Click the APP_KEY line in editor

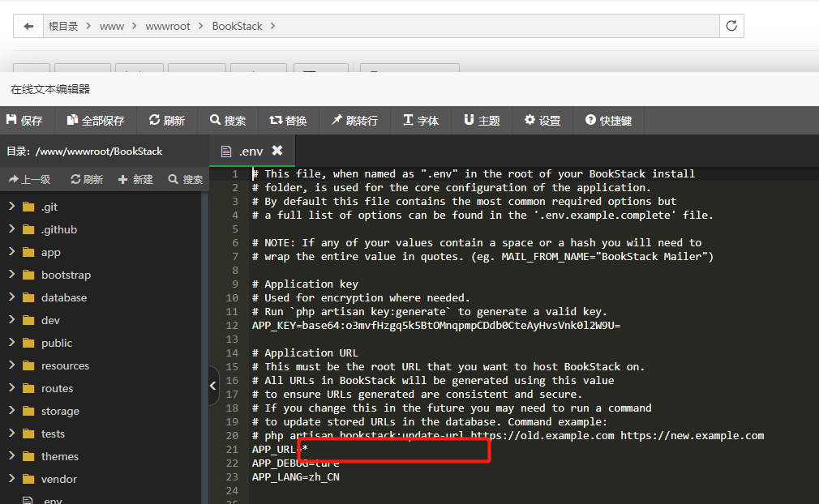click(436, 326)
